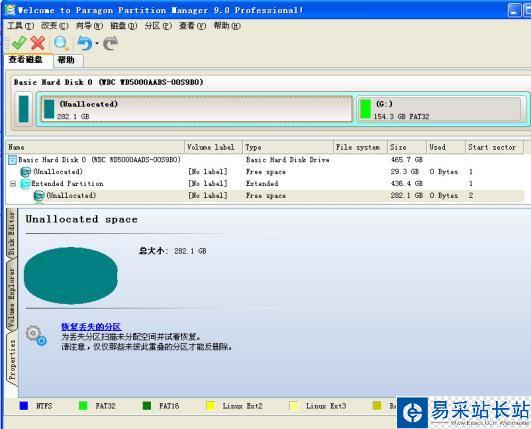Click the icon of the 282.1 GB Unallocated row
Screen dimensions: 531x429
(x=39, y=196)
